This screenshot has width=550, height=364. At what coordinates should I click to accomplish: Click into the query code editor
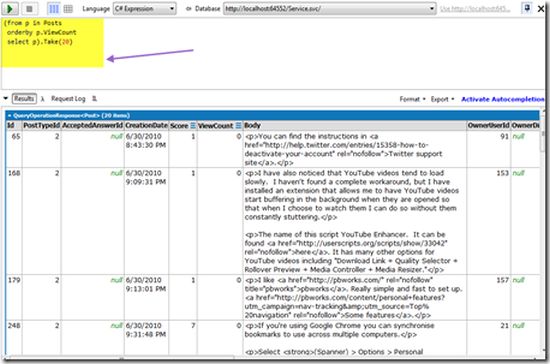(x=273, y=53)
